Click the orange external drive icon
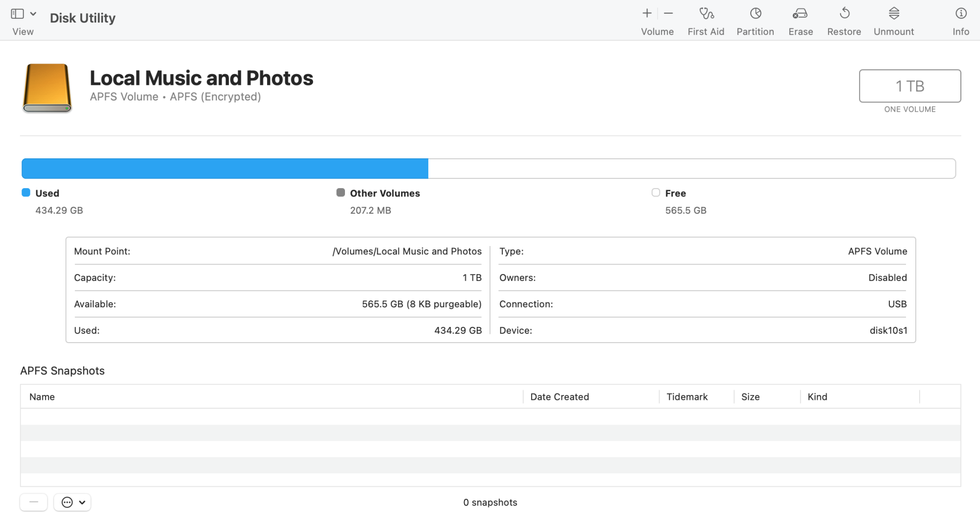 coord(47,88)
